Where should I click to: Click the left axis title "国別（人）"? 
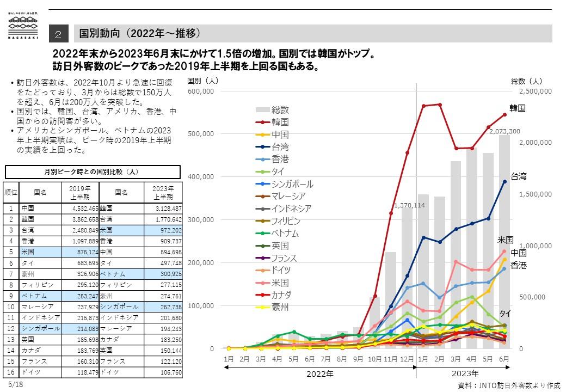pyautogui.click(x=203, y=81)
